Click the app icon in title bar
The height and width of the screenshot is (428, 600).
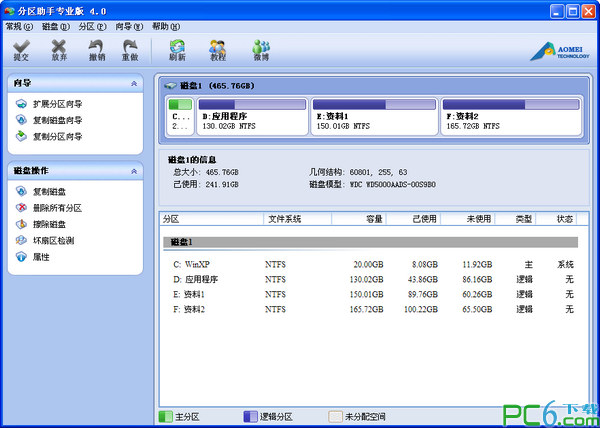click(9, 12)
